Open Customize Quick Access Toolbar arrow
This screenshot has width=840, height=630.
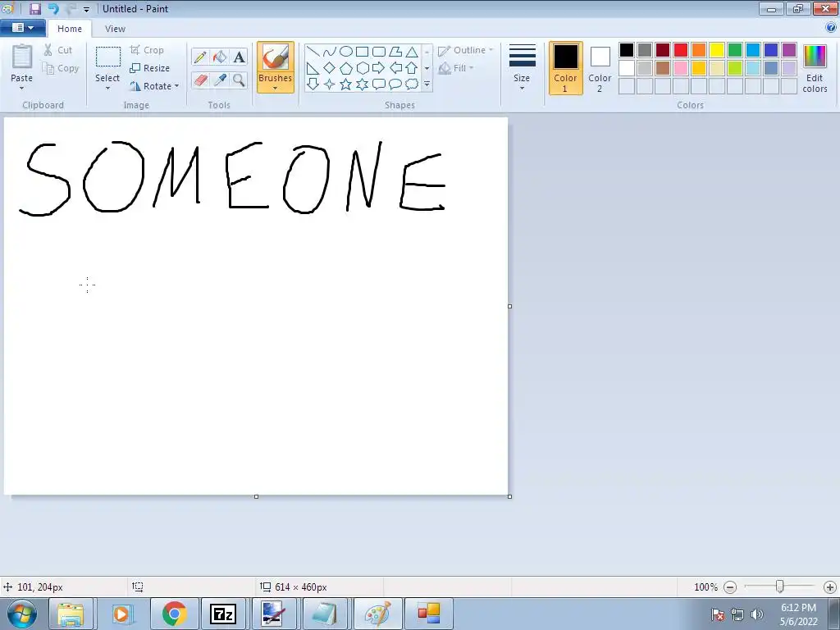pyautogui.click(x=86, y=9)
